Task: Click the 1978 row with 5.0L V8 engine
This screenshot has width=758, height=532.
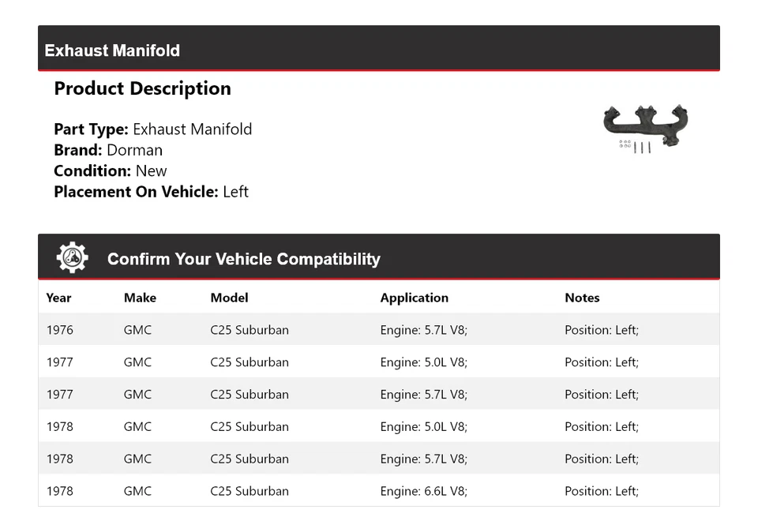Action: (x=379, y=427)
